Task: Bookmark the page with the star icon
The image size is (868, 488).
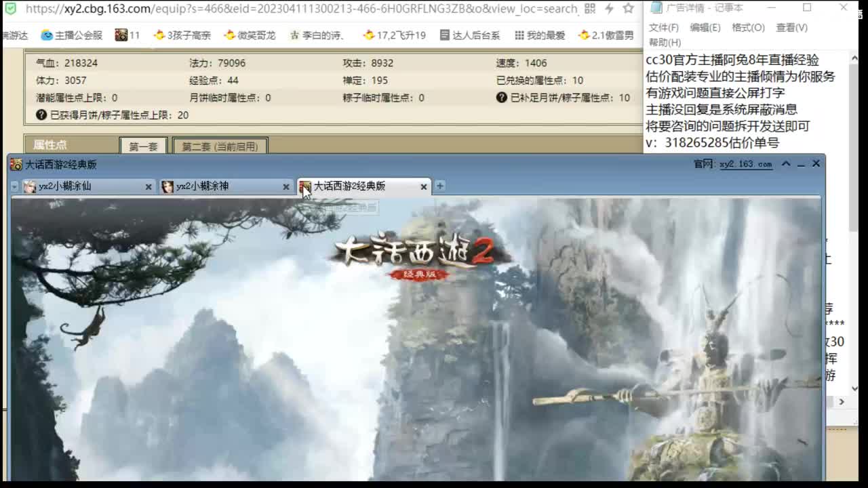Action: (629, 9)
